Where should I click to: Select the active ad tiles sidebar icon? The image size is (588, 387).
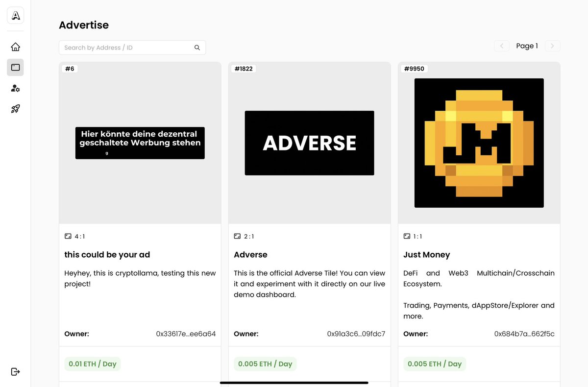pyautogui.click(x=15, y=67)
